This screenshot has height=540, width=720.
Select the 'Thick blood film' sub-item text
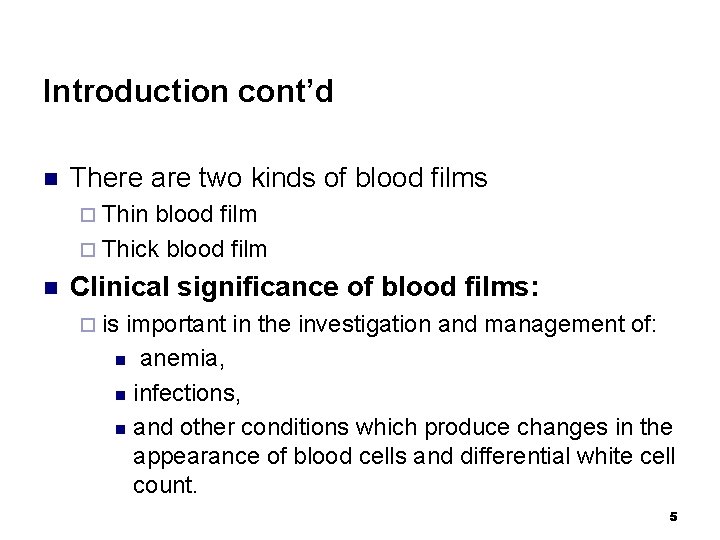tap(184, 249)
